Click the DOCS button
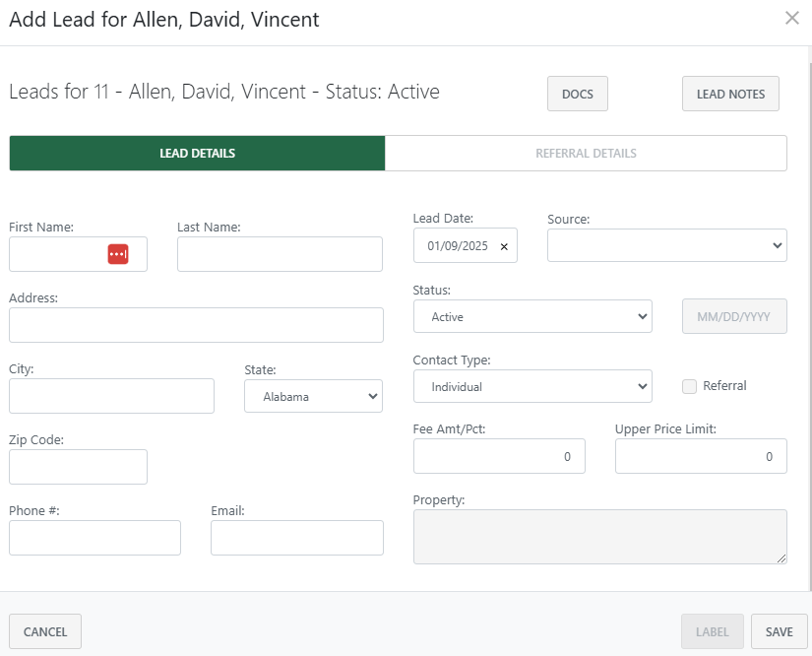Viewport: 812px width, 656px height. click(x=578, y=93)
